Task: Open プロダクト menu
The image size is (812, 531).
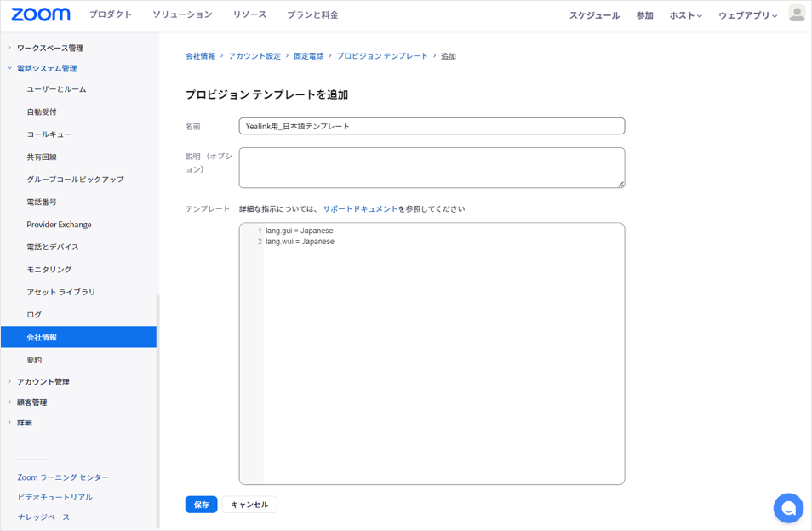Action: (111, 14)
